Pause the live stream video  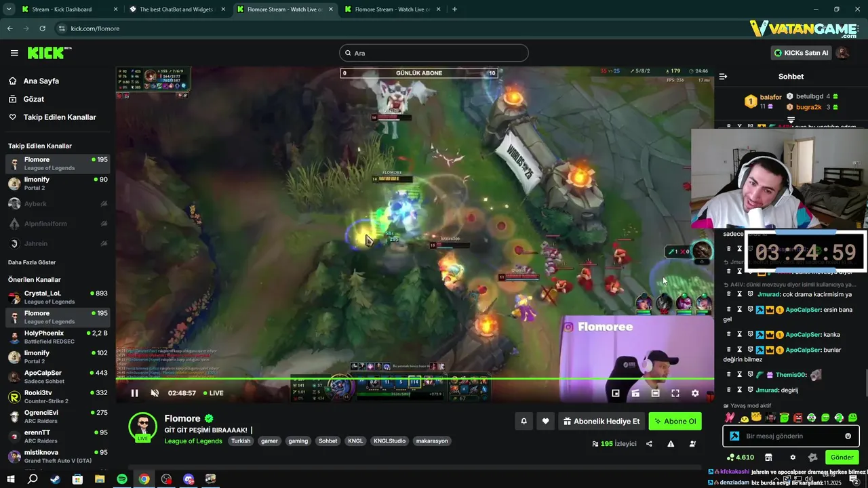[x=134, y=393]
